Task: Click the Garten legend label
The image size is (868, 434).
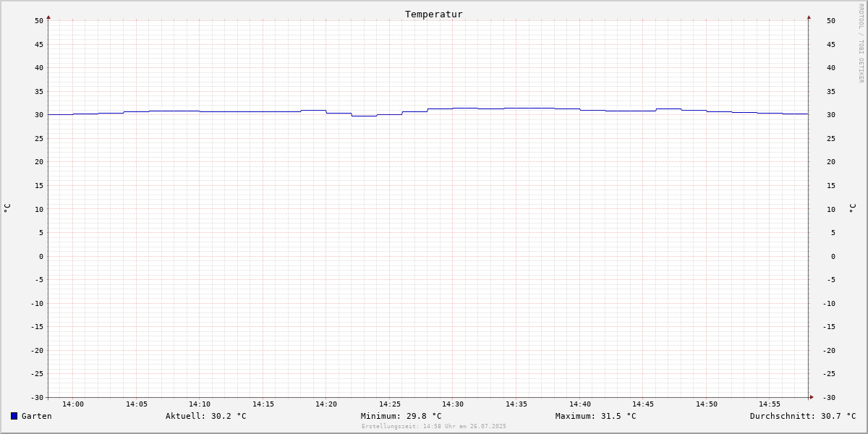Action: point(37,416)
